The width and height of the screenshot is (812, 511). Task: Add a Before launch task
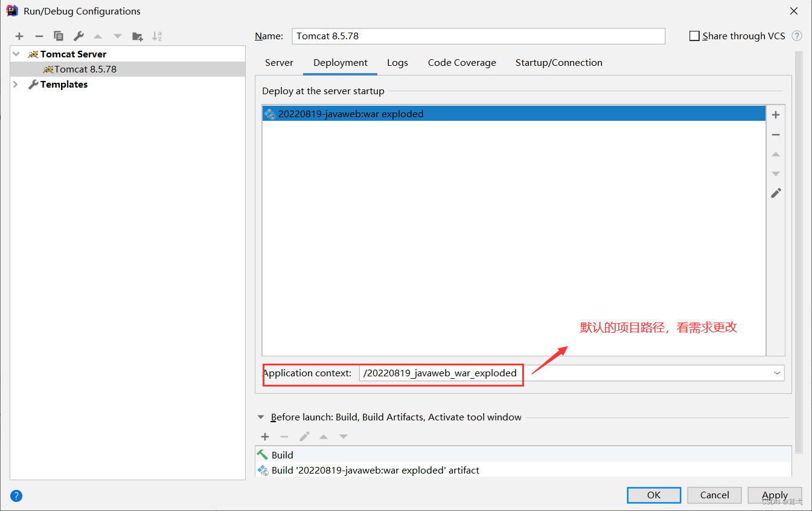pos(265,437)
